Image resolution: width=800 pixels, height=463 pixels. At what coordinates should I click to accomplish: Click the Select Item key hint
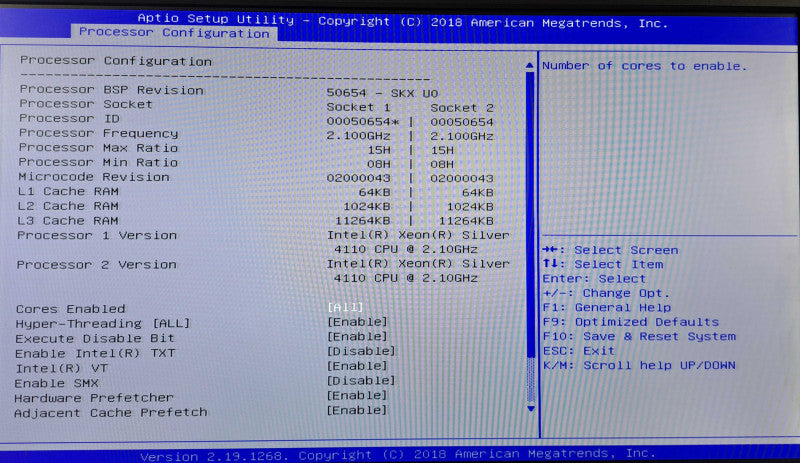tap(603, 264)
